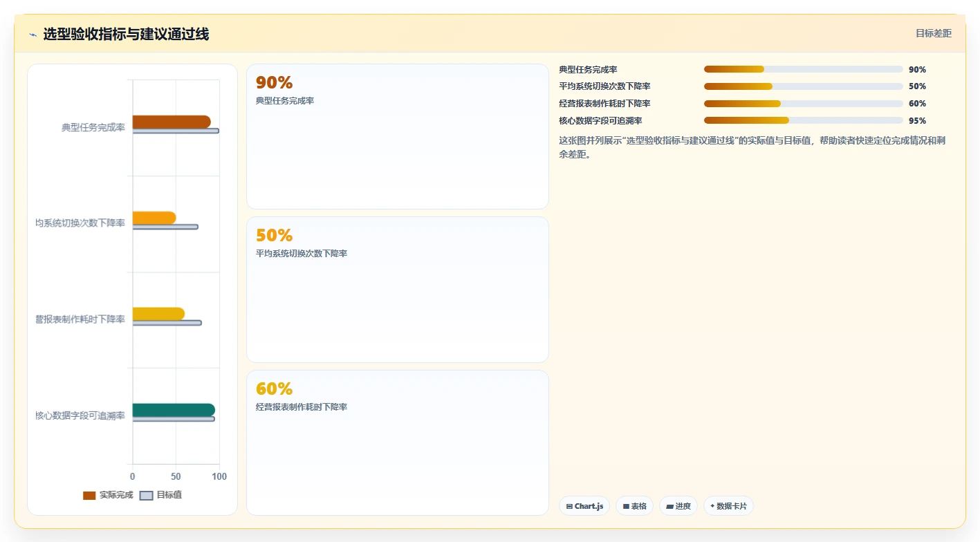Select the orange actual bar for 系统切换次数下降率
Viewport: 980px width, 542px height.
pyautogui.click(x=154, y=218)
